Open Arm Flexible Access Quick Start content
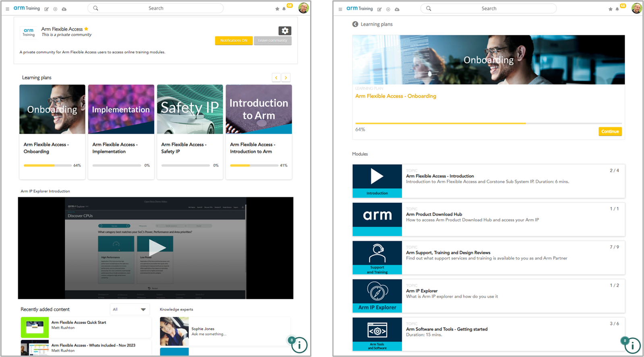Viewport: 644px width, 357px height. pyautogui.click(x=79, y=322)
